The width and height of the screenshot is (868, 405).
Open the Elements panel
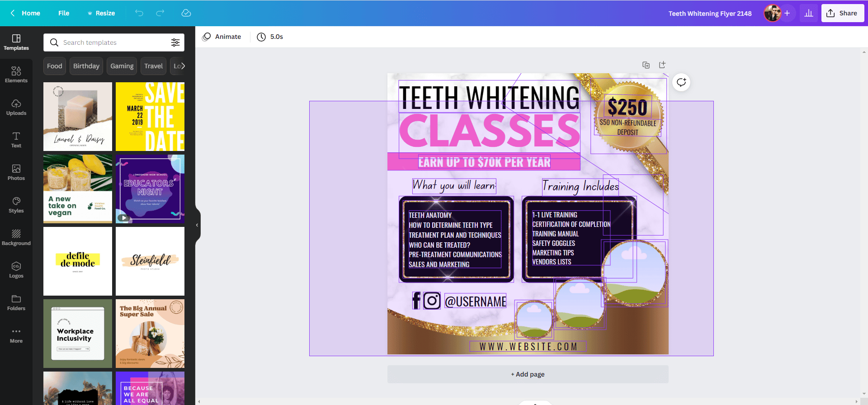pyautogui.click(x=16, y=75)
